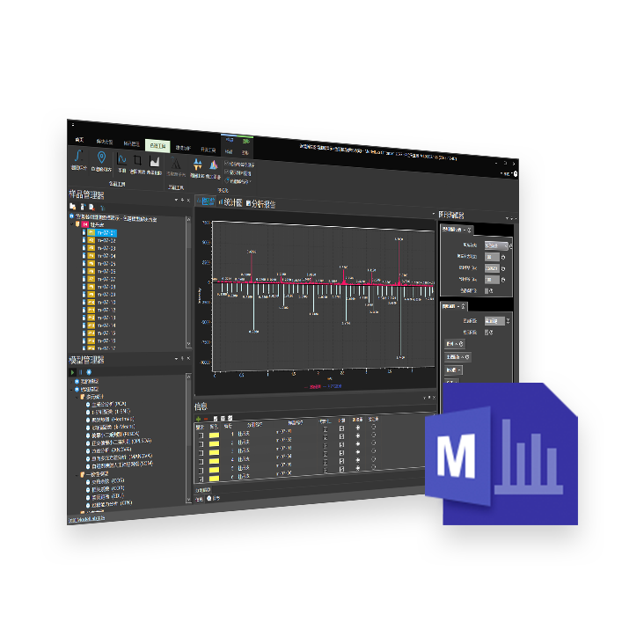
Task: Open the dropdown arrow of 模型管理器 panel header
Action: click(176, 359)
